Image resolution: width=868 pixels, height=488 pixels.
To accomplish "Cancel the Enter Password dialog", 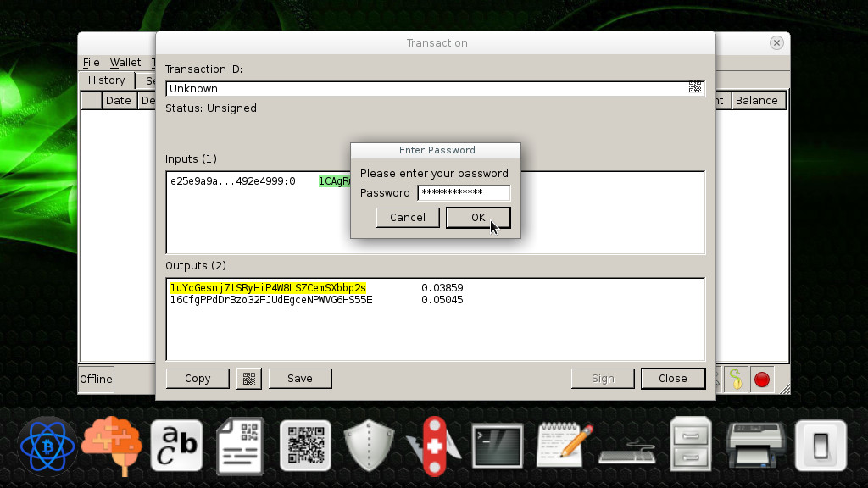I will [408, 218].
